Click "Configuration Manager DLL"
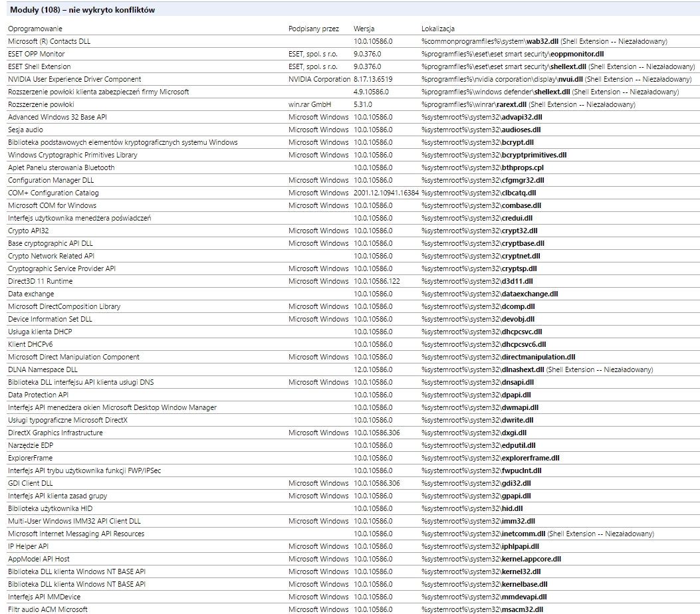 pos(51,180)
